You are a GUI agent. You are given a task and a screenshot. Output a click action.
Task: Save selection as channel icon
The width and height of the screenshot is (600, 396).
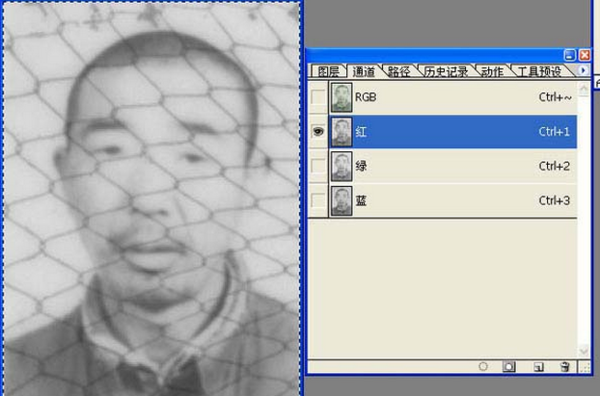coord(509,367)
